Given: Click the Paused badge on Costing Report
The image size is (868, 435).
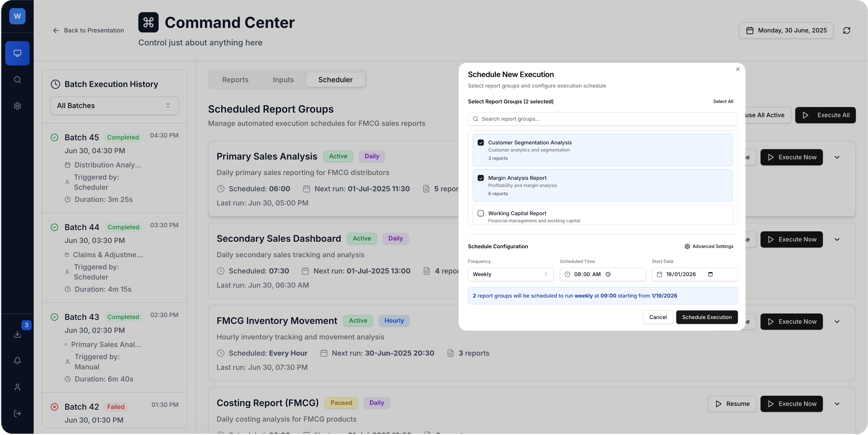Looking at the screenshot, I should pyautogui.click(x=341, y=403).
